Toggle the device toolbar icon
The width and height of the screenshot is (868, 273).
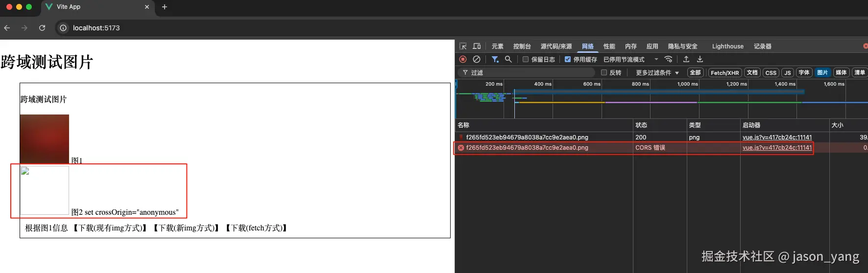[x=477, y=46]
